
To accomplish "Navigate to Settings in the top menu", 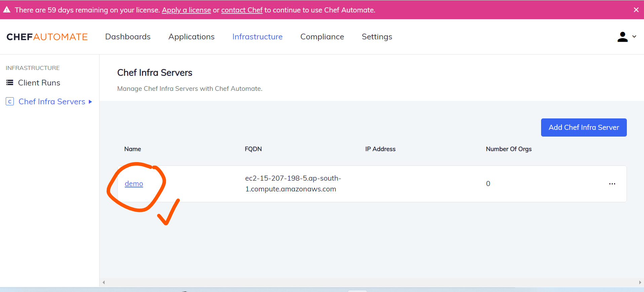I will pyautogui.click(x=377, y=37).
